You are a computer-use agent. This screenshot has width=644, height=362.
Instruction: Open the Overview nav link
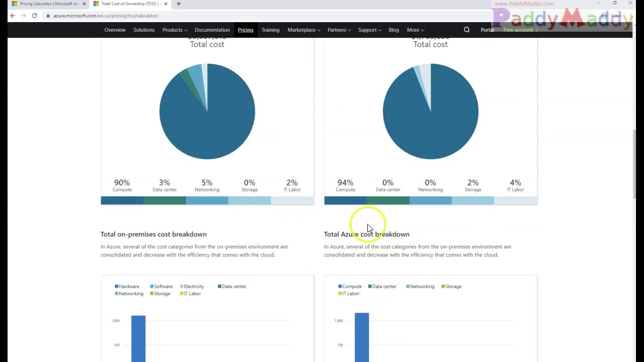tap(115, 30)
